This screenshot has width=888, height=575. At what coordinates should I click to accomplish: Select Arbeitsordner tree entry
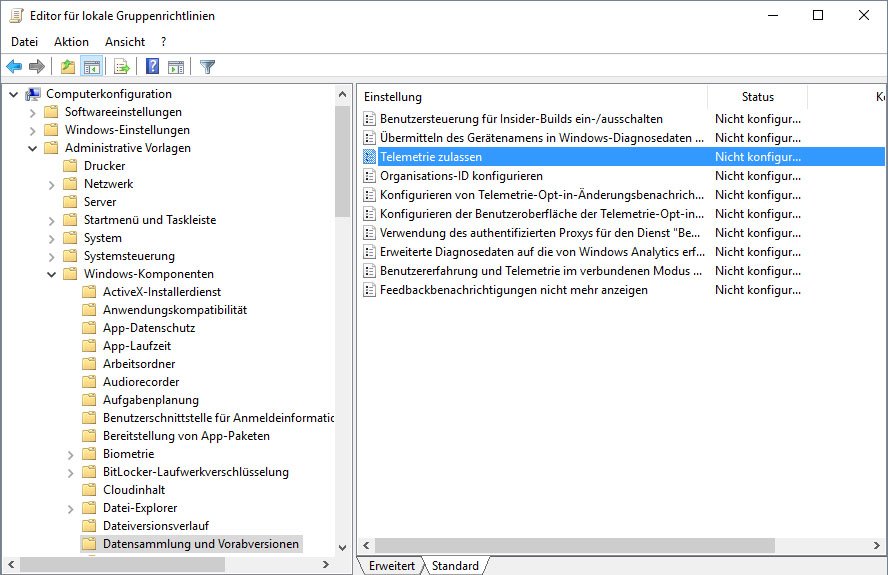(139, 364)
